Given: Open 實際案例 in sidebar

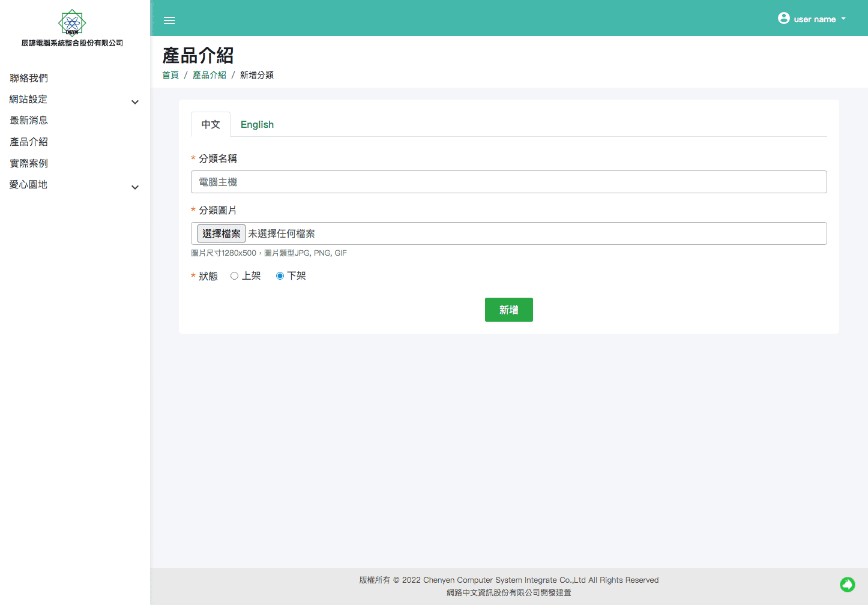Looking at the screenshot, I should 29,163.
